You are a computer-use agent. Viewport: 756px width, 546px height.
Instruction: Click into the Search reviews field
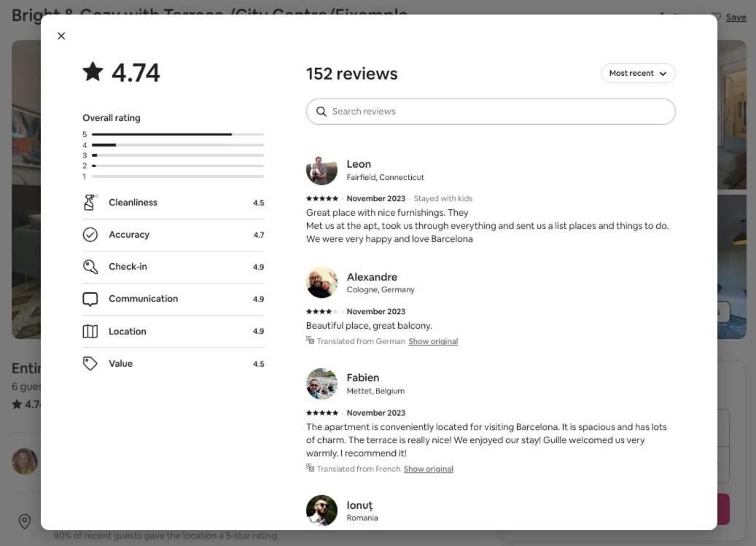coord(491,112)
